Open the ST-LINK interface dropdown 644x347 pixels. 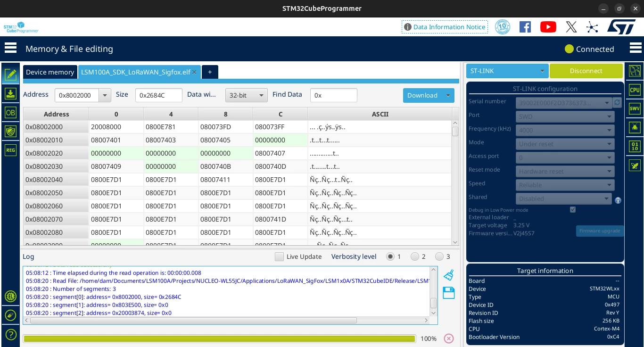point(507,71)
